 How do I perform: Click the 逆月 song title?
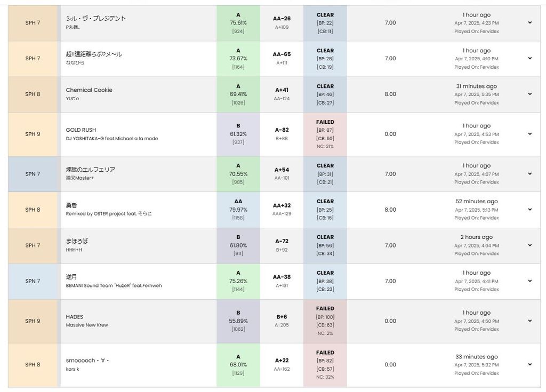[x=71, y=277]
